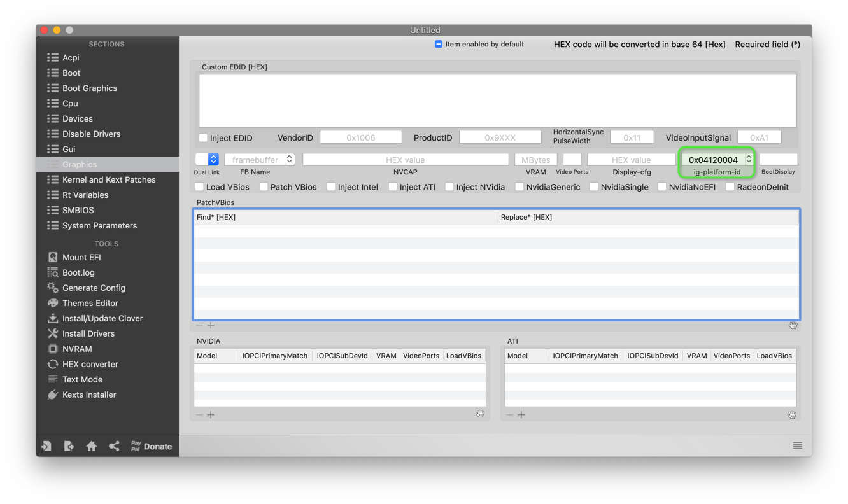Add a row to the ATI table
Viewport: 848px width, 504px height.
point(521,415)
